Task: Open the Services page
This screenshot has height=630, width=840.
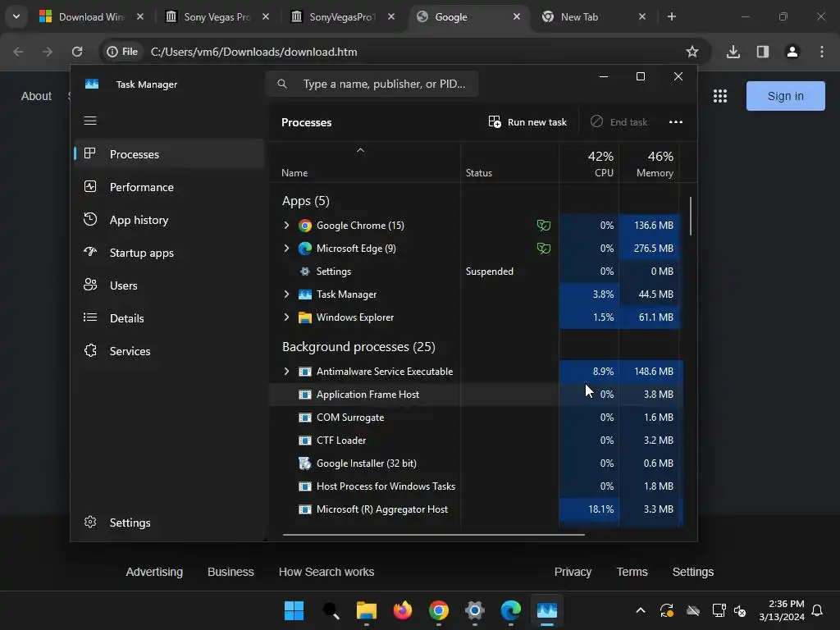Action: [x=169, y=351]
